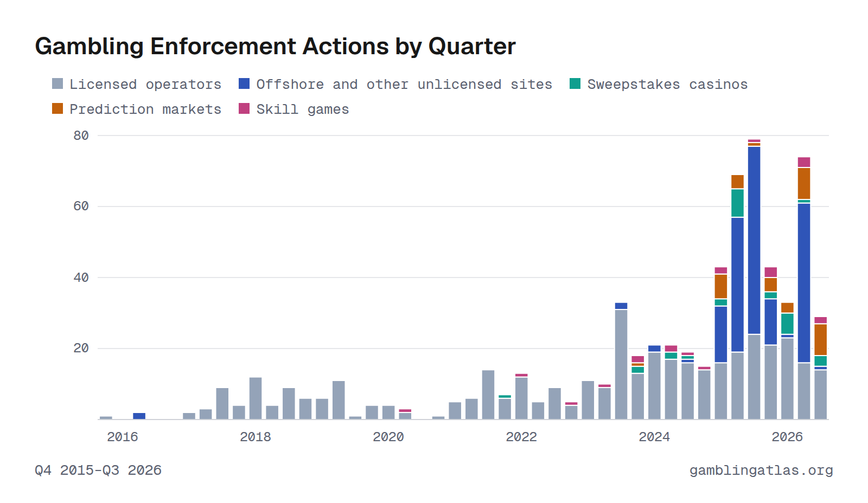Select the Prediction markets legend label
Screen dimensions: 868x503
pos(145,109)
